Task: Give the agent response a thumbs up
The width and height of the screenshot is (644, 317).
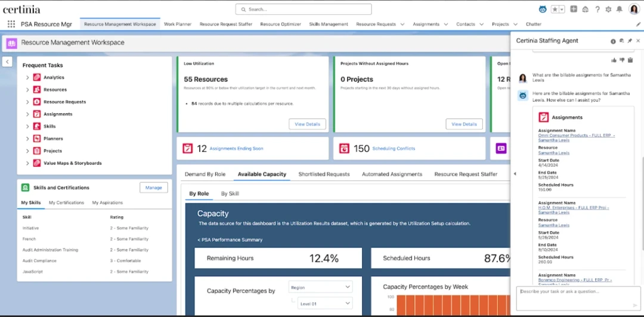Action: click(614, 60)
